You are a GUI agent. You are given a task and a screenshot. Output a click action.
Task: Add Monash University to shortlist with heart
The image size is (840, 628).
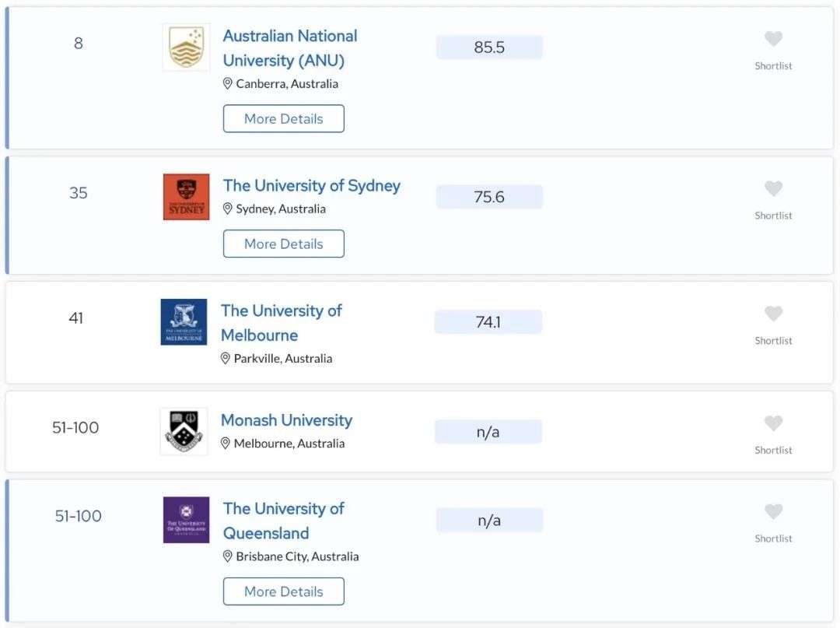[773, 423]
